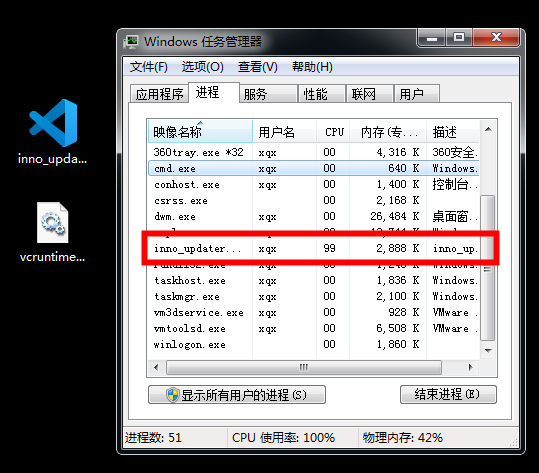Click 显示所有用户的进程(S) button
The height and width of the screenshot is (473, 539).
click(x=237, y=395)
